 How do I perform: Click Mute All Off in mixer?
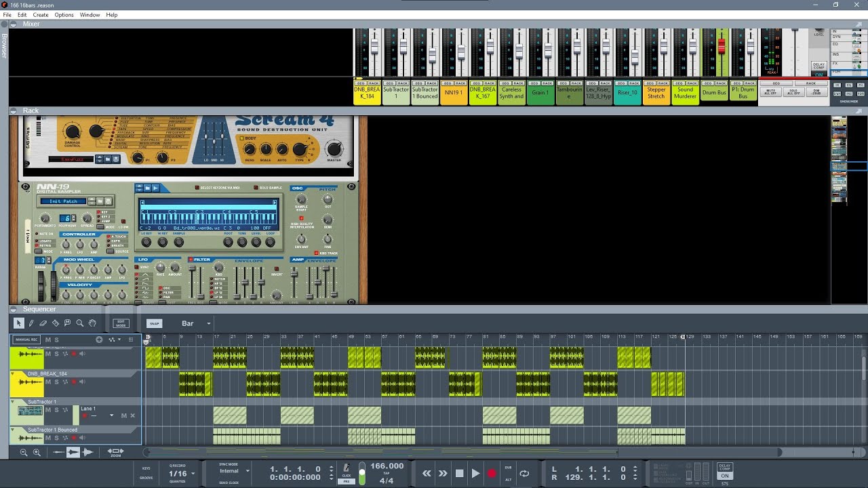(770, 91)
